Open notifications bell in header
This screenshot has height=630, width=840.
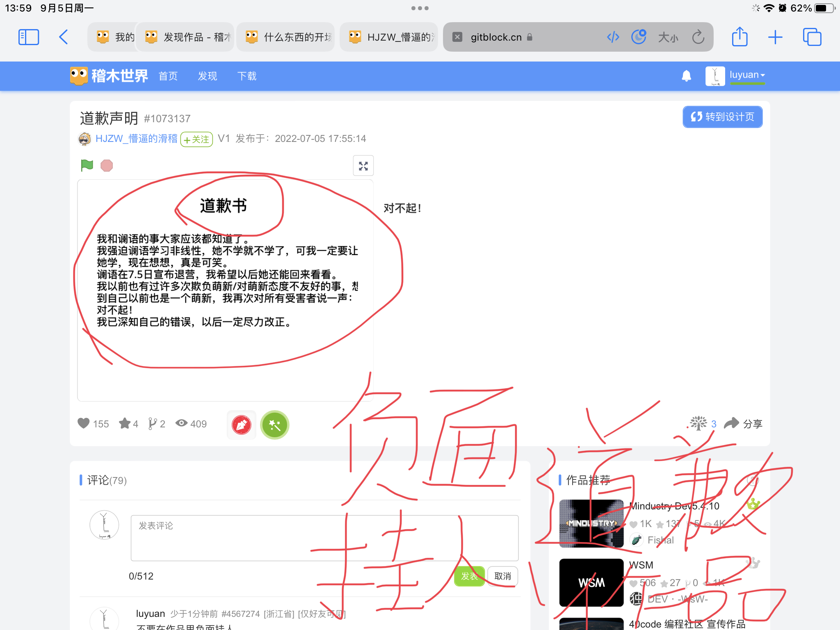coord(686,76)
